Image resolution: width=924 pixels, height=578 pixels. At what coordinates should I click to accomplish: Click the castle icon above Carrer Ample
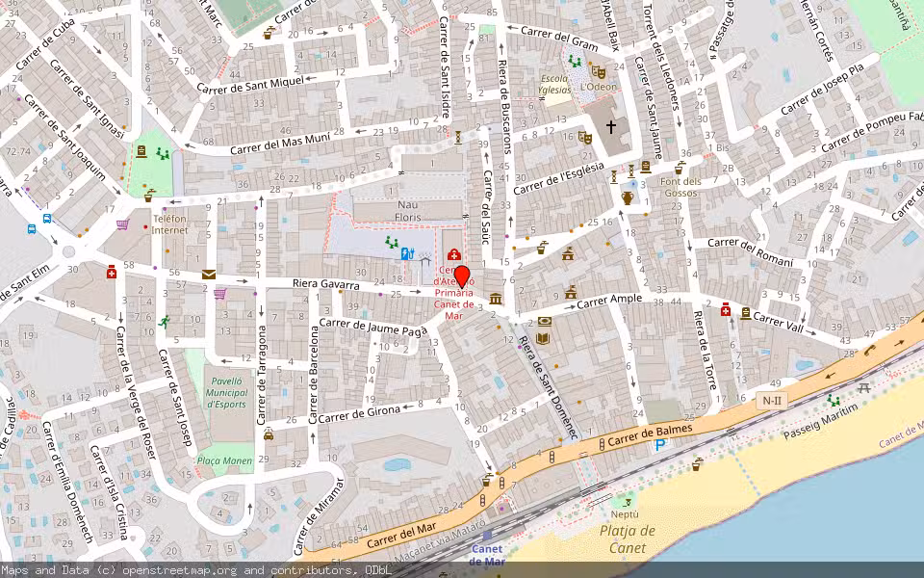(x=571, y=293)
